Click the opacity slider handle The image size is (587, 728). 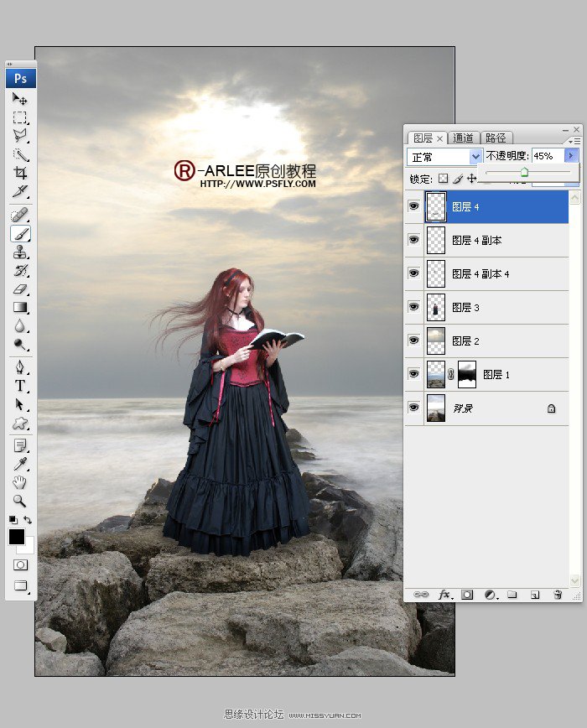[524, 173]
